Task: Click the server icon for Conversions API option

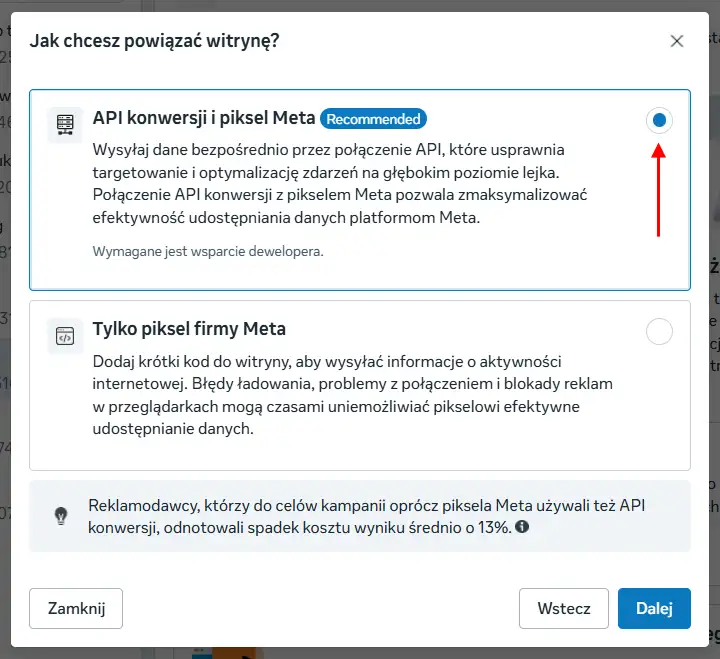Action: point(65,125)
